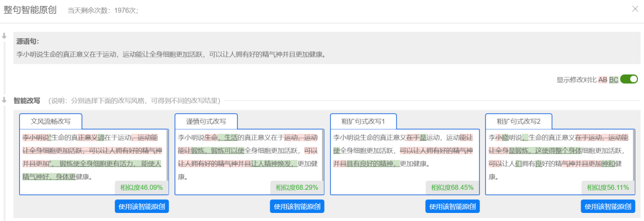Click the red AB deletion marker
This screenshot has height=221, width=644.
(x=602, y=80)
